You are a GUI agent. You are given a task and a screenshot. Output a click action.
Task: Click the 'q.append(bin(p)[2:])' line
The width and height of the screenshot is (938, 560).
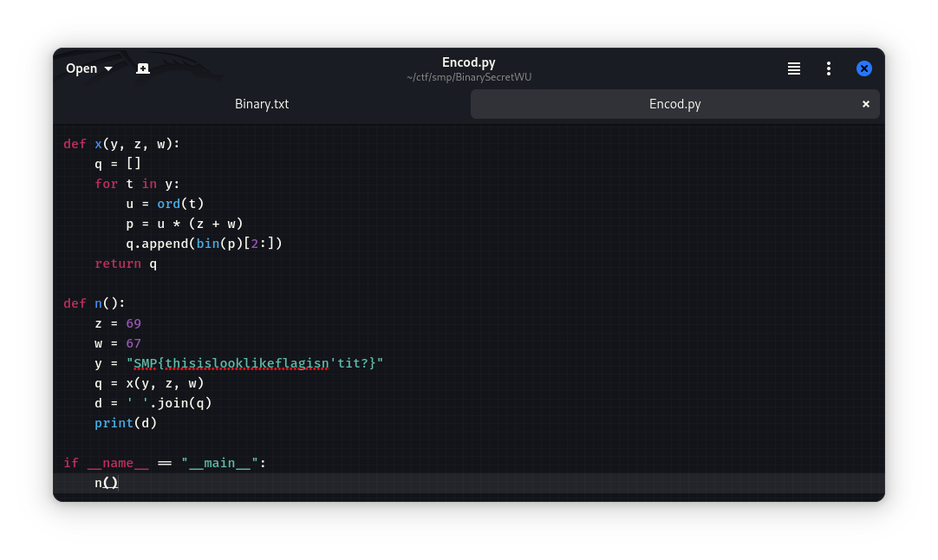[204, 244]
